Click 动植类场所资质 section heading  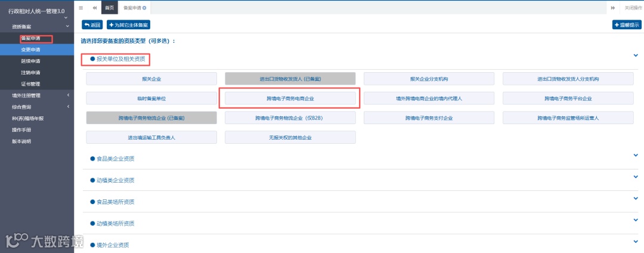tap(116, 223)
